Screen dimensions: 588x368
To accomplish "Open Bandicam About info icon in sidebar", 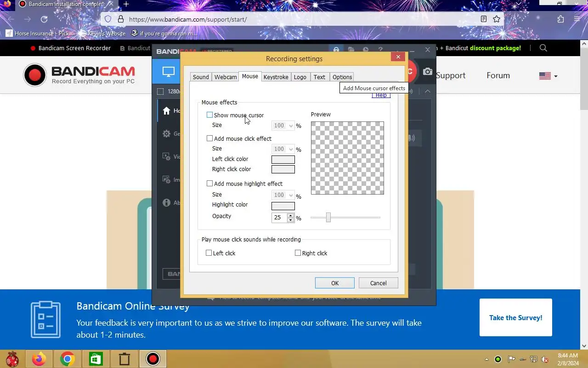I will (167, 203).
